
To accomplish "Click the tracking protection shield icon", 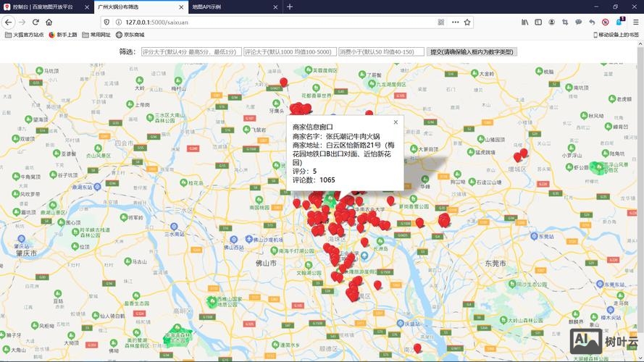I will (106, 22).
